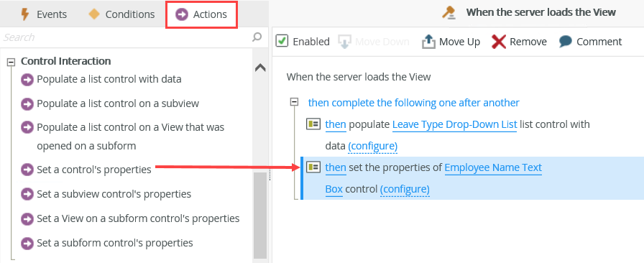Click the icon beside populate Leave Type action
This screenshot has height=263, width=644.
(x=313, y=124)
